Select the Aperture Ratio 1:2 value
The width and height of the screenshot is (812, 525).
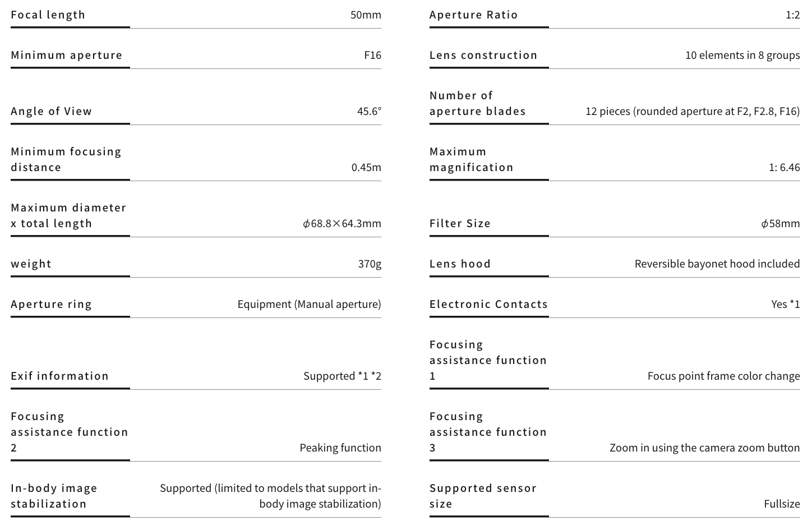click(x=792, y=15)
